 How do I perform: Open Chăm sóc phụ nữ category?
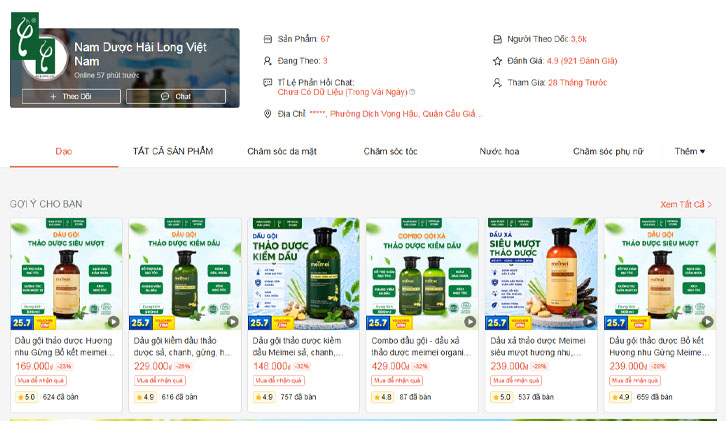click(608, 151)
